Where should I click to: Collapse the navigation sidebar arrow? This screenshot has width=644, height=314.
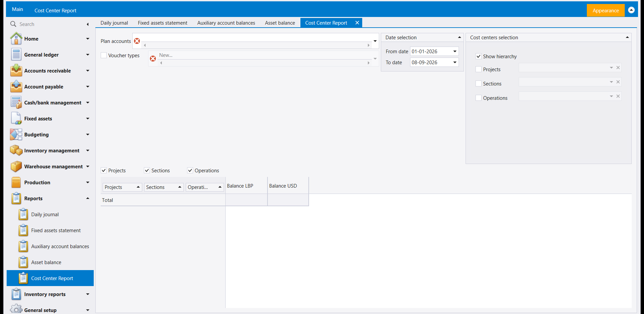[88, 24]
